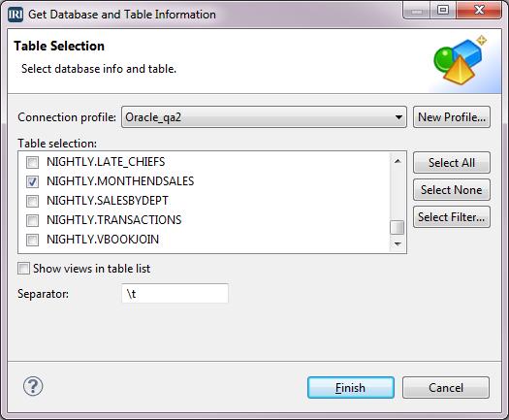Image resolution: width=509 pixels, height=420 pixels.
Task: Check the NIGHTLY.LATE_CHIEFS table box
Action: [x=32, y=162]
